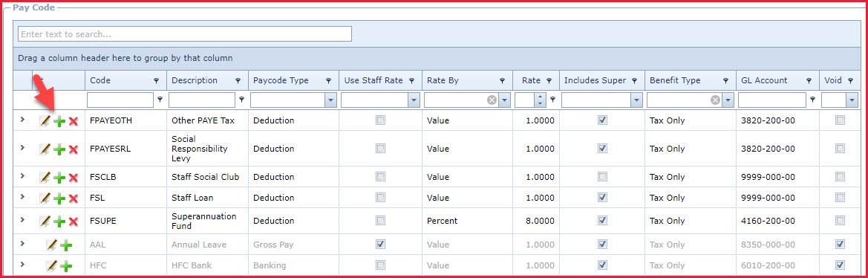Open the Void filter dropdown
The width and height of the screenshot is (868, 278).
click(852, 100)
